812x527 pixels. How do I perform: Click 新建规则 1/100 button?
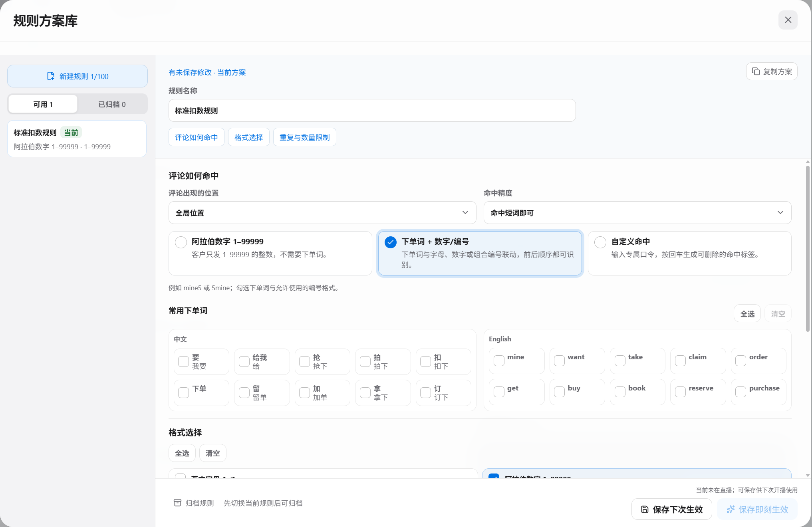point(77,76)
